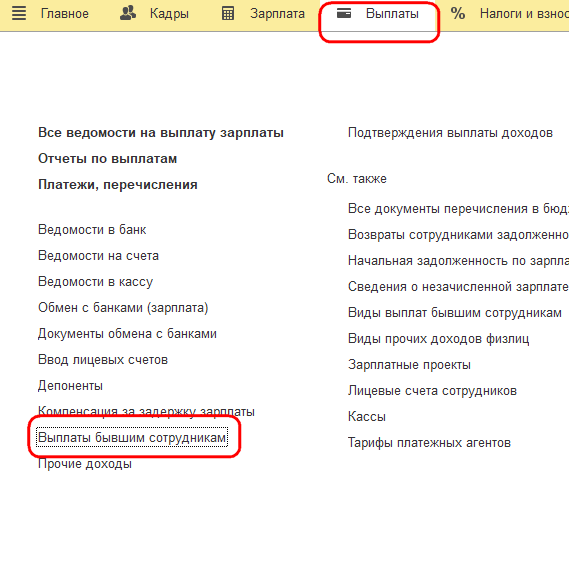Open Налоги и взносы section
The width and height of the screenshot is (569, 576).
pos(524,14)
